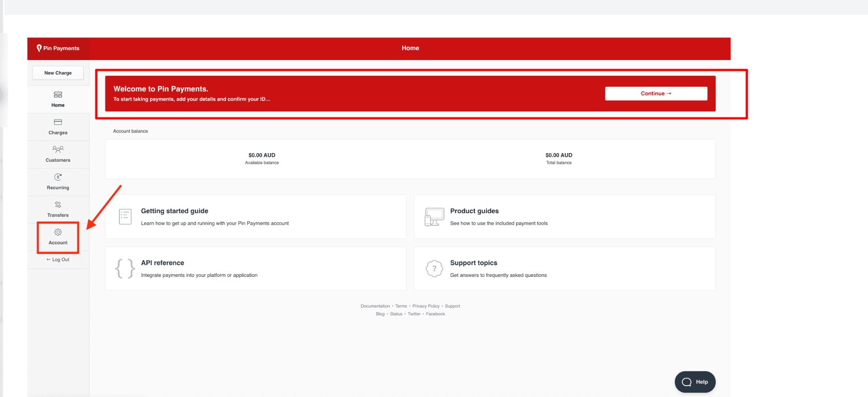
Task: Open the Status footer link
Action: coord(396,314)
